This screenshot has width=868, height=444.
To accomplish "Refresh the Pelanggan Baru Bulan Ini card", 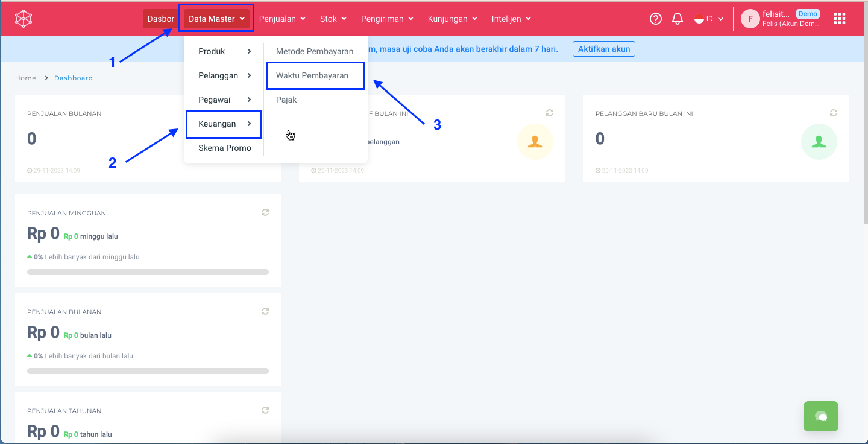I will coord(834,113).
